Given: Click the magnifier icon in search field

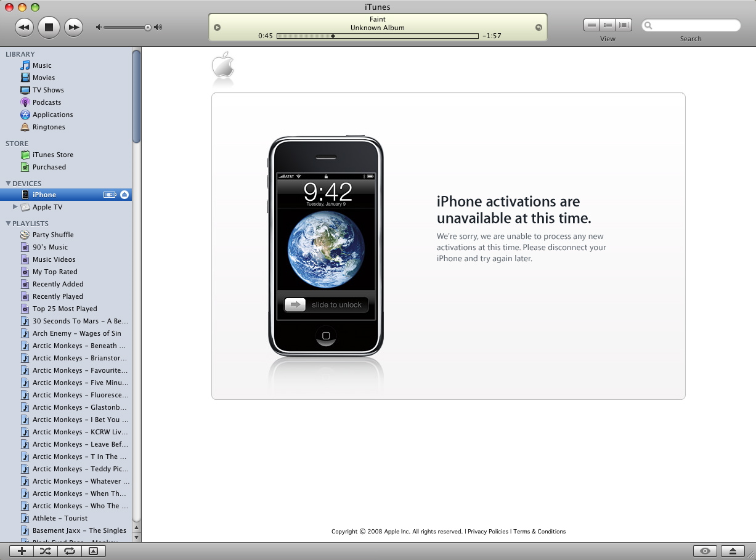Looking at the screenshot, I should pos(648,26).
